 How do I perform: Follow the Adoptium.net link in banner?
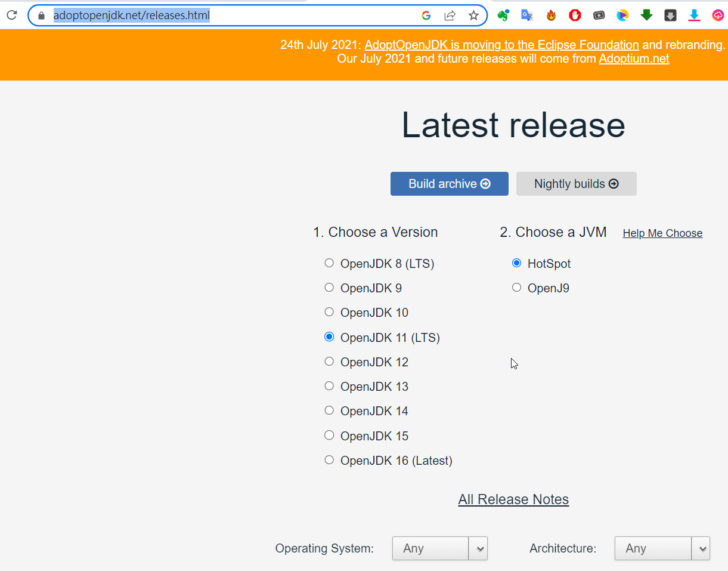(634, 58)
